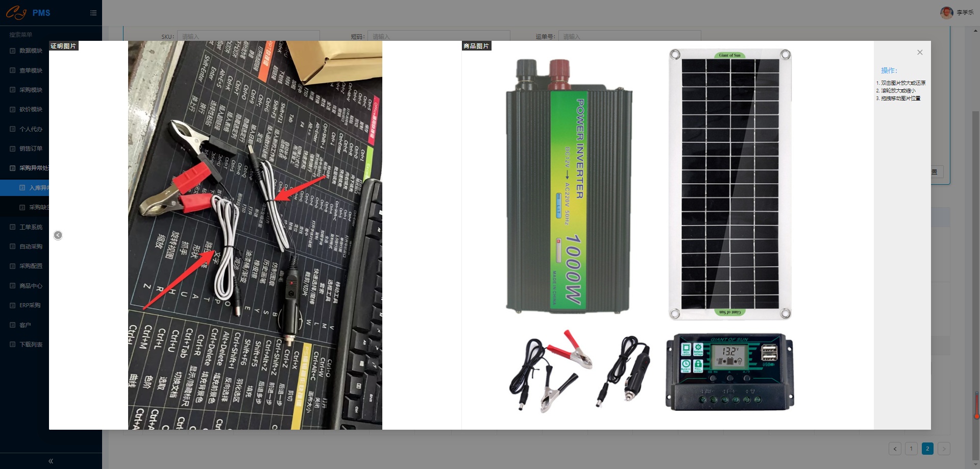Expand the 商品中心 sidebar menu
This screenshot has height=469, width=980.
(31, 286)
